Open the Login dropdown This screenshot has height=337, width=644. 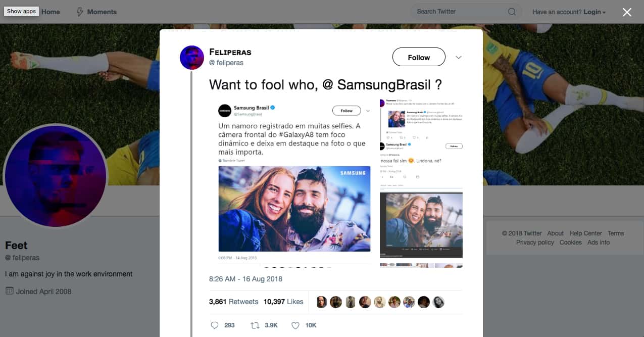click(x=595, y=12)
